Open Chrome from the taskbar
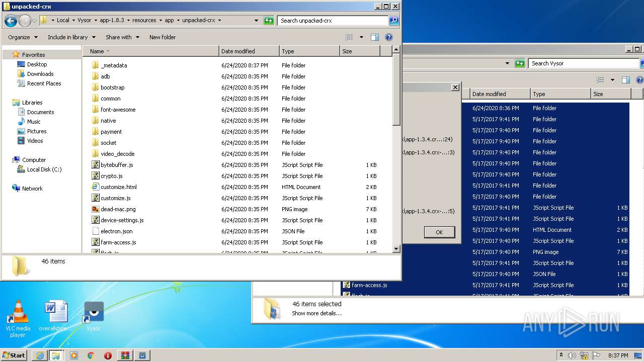The height and width of the screenshot is (362, 644). point(91,355)
